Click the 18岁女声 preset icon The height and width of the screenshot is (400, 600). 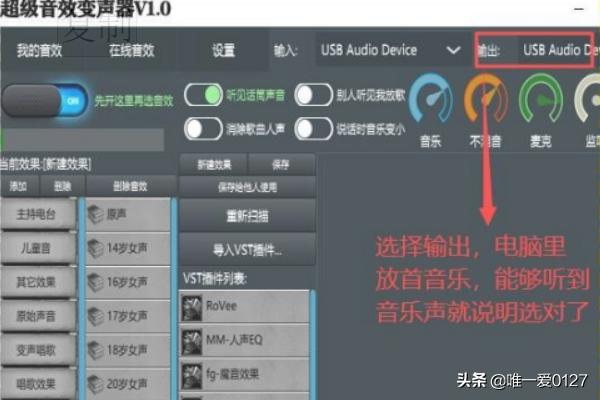96,350
